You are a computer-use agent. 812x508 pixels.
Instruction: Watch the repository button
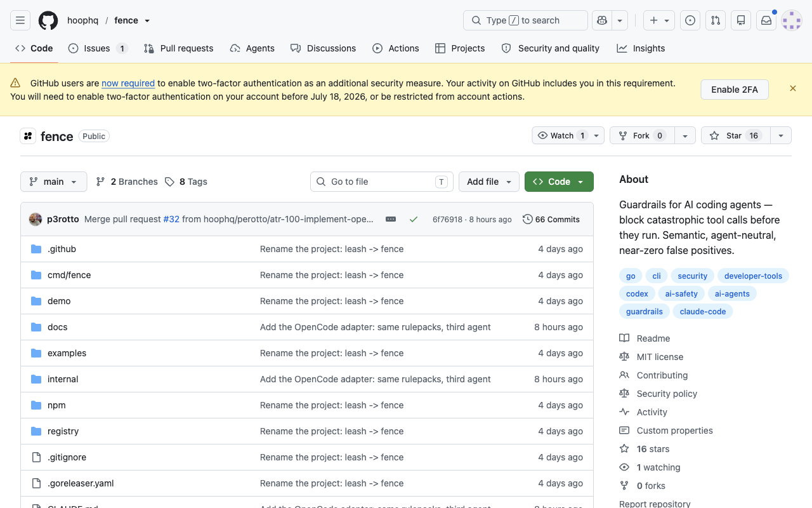pos(568,136)
